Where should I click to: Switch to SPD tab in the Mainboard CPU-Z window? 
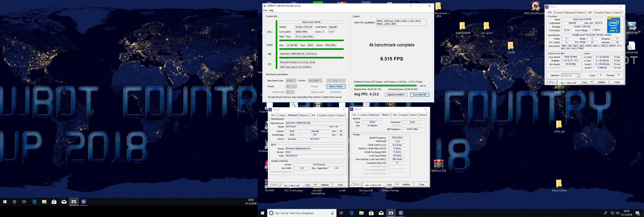click(x=313, y=115)
